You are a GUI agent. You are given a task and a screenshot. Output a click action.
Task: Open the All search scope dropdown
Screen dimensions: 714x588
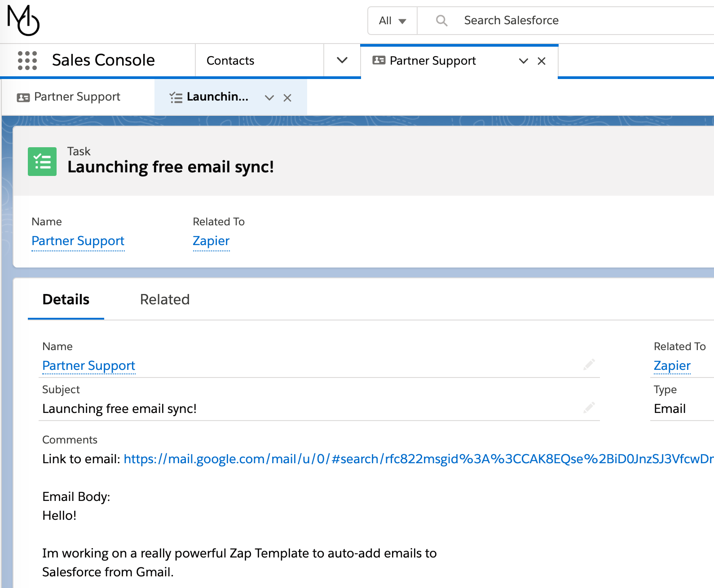tap(392, 21)
